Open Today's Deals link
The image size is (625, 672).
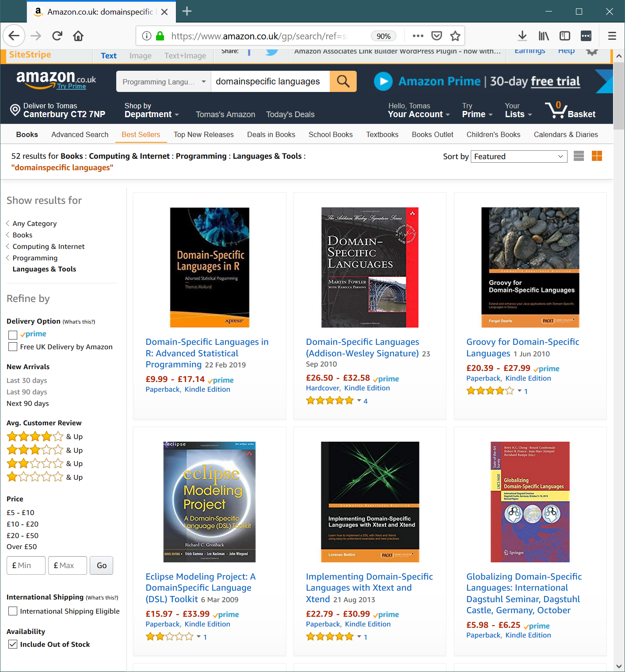tap(290, 115)
